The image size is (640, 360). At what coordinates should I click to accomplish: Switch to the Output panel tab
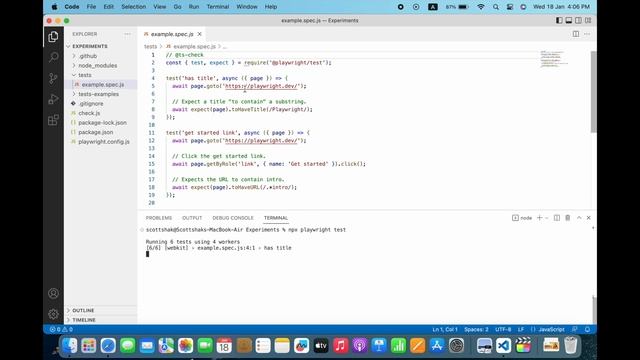click(x=192, y=218)
